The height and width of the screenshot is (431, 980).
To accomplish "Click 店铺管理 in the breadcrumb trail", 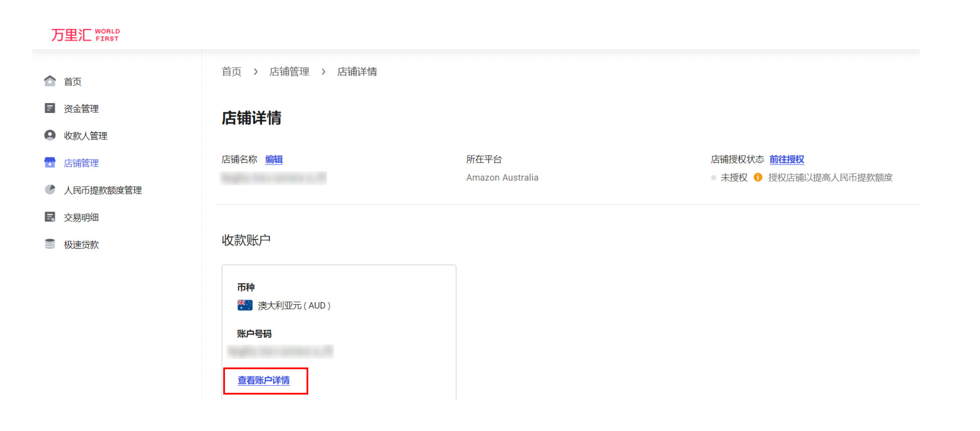I will [289, 72].
